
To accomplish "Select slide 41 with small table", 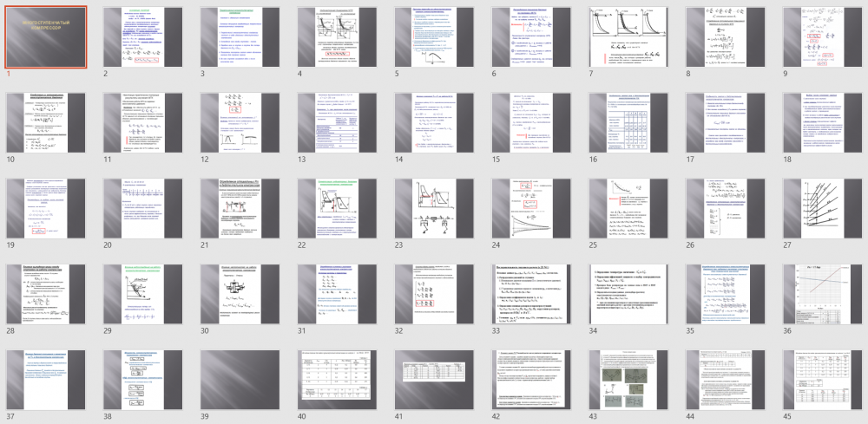I will tap(435, 380).
